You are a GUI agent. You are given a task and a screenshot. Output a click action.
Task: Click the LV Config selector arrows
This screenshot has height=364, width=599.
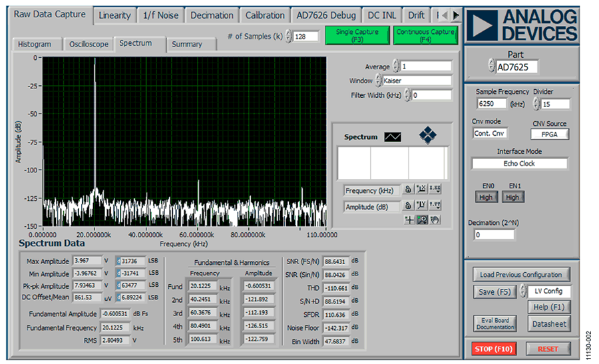pos(523,291)
